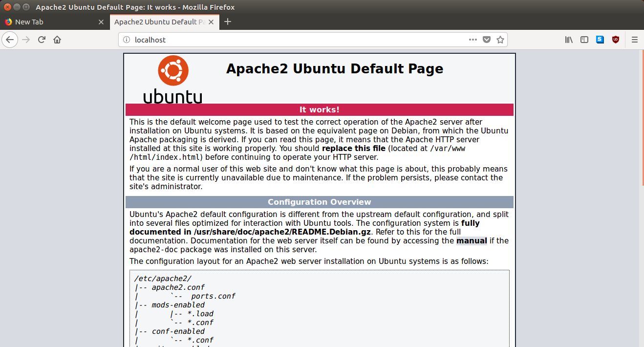Close the Firefox window
The width and height of the screenshot is (644, 347).
click(8, 7)
